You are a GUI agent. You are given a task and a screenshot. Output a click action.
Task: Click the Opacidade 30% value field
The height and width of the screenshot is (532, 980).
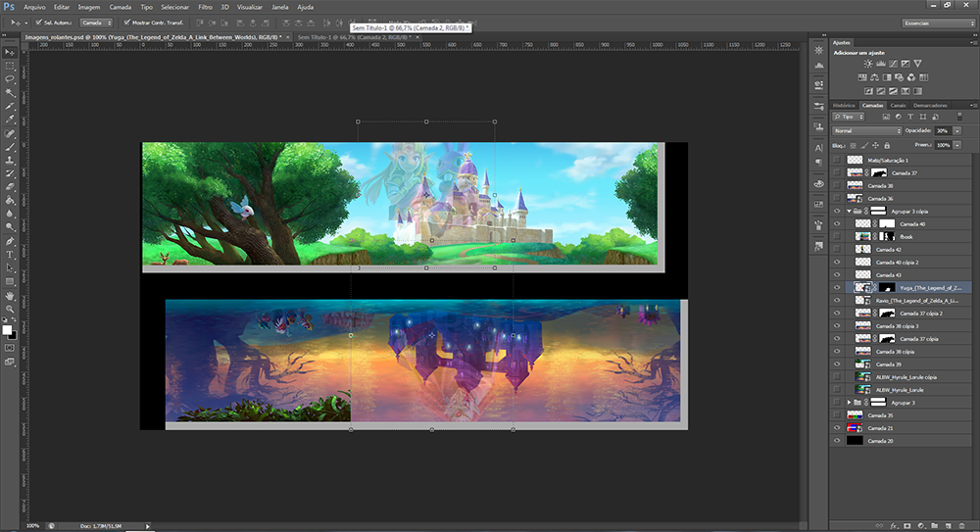pos(943,130)
